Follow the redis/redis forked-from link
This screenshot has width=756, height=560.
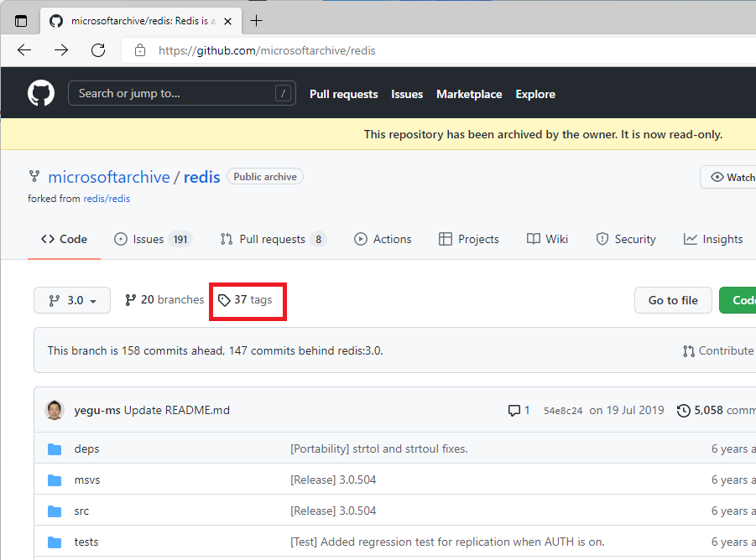(107, 199)
